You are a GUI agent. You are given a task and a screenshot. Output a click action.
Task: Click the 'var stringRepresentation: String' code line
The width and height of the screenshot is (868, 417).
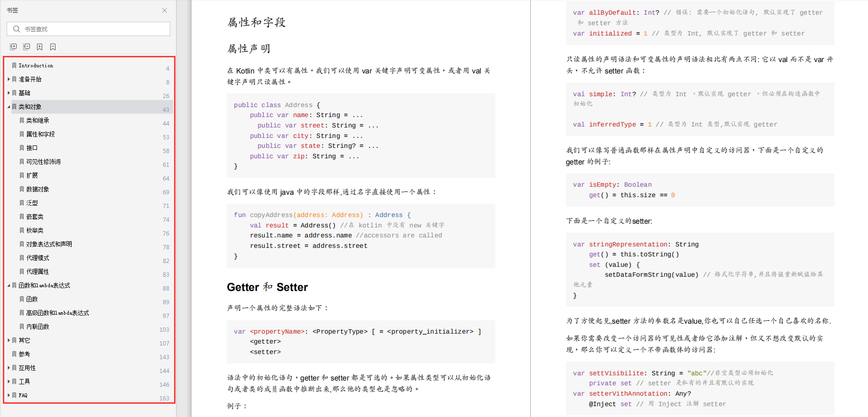click(636, 245)
